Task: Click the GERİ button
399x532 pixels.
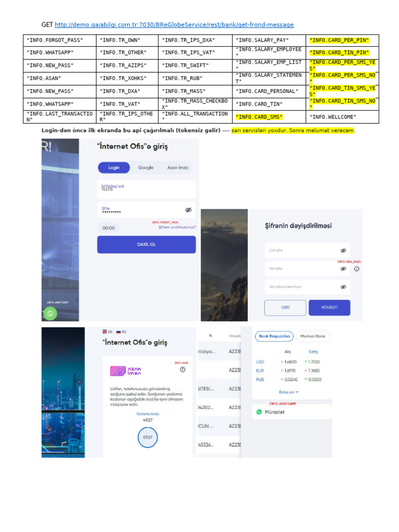Action: coord(285,308)
